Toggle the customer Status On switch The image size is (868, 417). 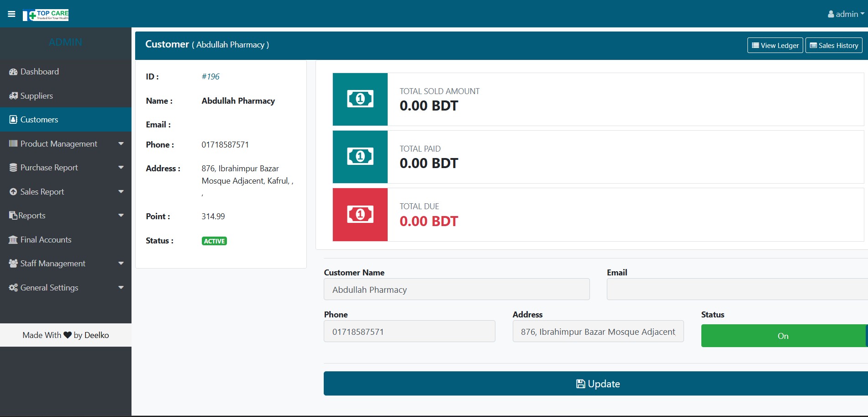(x=783, y=336)
